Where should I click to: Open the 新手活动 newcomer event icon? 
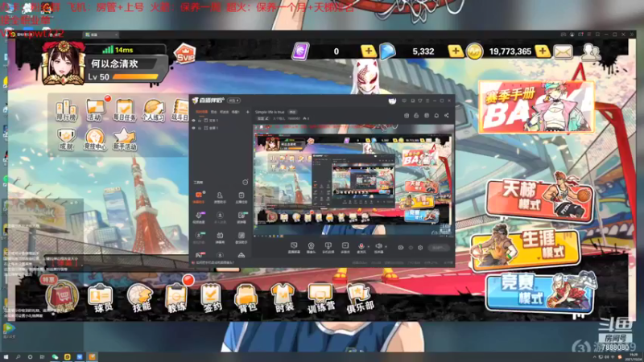[x=125, y=139]
